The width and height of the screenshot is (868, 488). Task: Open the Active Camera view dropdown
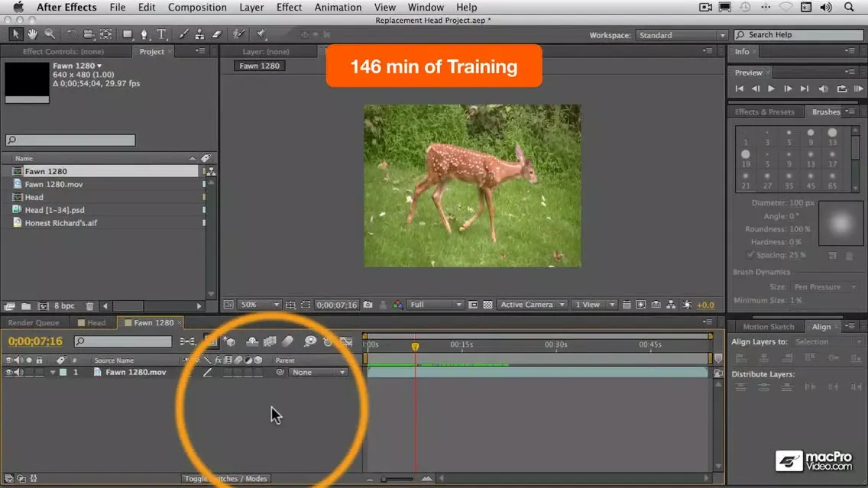pos(532,305)
